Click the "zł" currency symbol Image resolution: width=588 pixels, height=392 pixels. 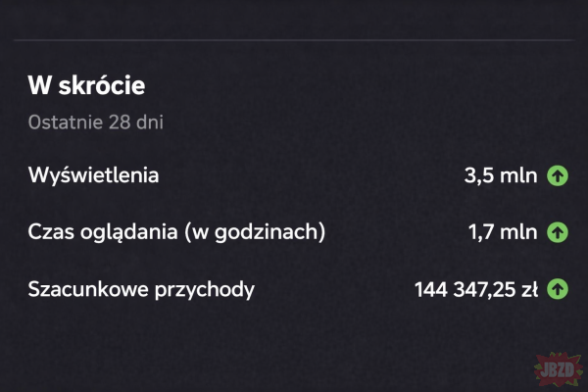coord(527,289)
